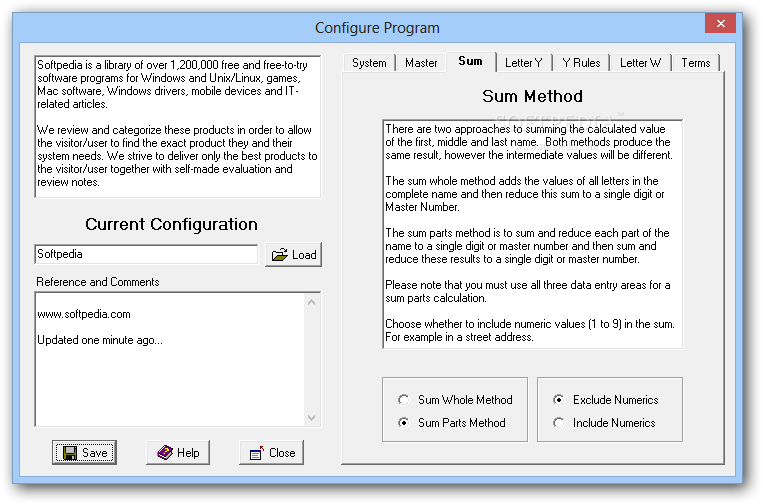Viewport: 763px width, 504px height.
Task: Click the purple book Help icon
Action: click(165, 452)
